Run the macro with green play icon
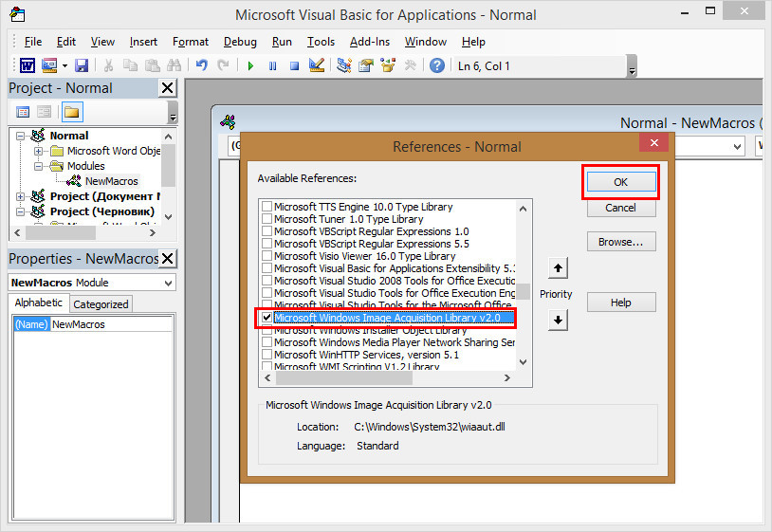 coord(250,65)
